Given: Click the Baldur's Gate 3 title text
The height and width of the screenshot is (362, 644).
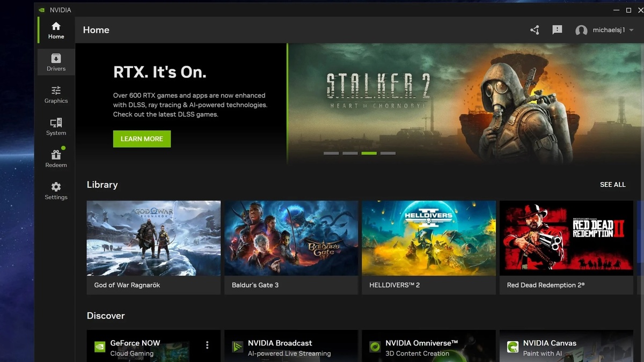Looking at the screenshot, I should pos(255,285).
